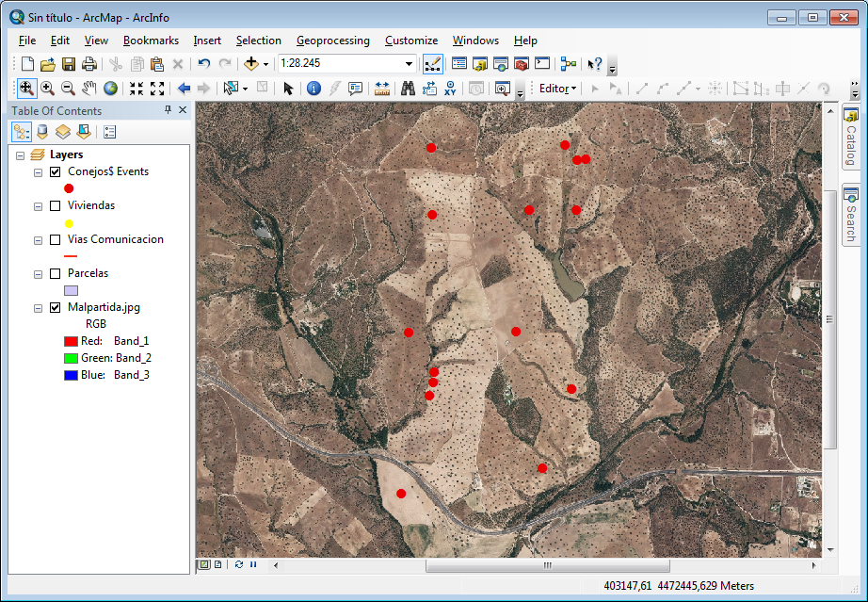Refresh the map display
Image resolution: width=868 pixels, height=602 pixels.
point(238,564)
